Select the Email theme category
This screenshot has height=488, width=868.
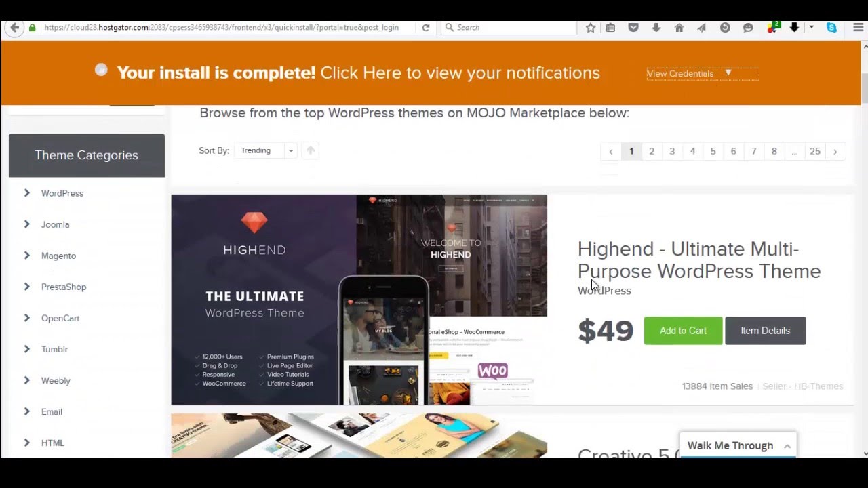click(52, 411)
